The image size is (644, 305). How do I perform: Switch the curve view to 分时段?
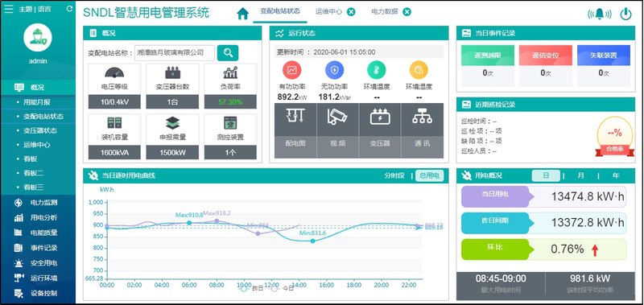394,175
